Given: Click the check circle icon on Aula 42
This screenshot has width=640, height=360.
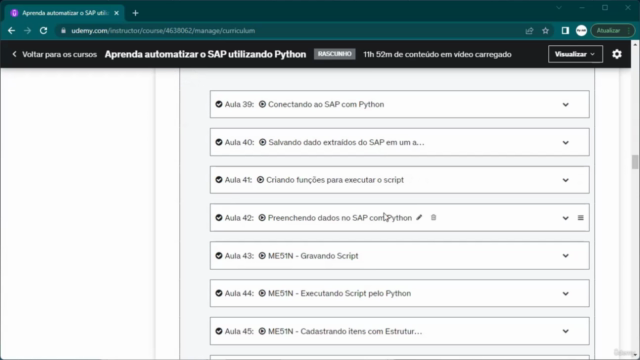Looking at the screenshot, I should pyautogui.click(x=219, y=218).
